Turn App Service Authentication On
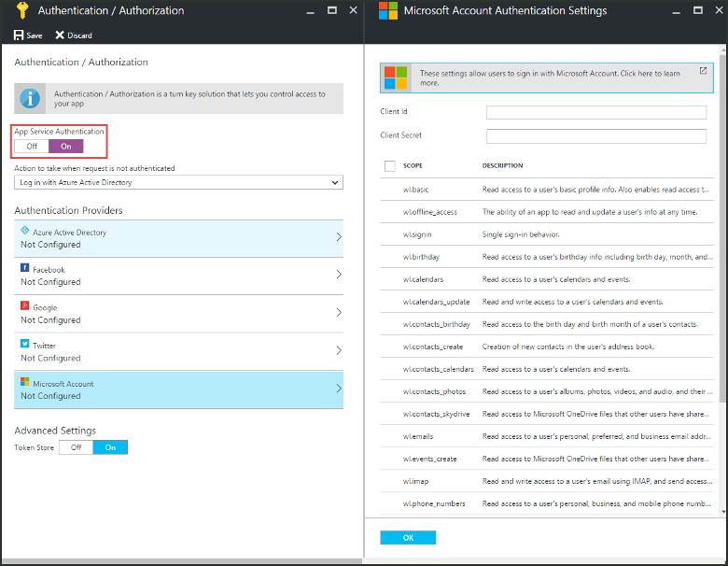Screen dimensions: 728x566 (x=66, y=146)
